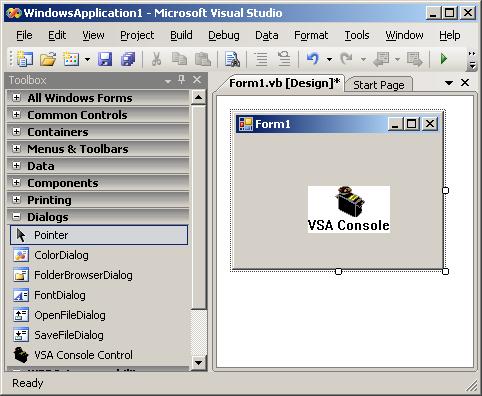
Task: Open the Format menu
Action: (311, 35)
